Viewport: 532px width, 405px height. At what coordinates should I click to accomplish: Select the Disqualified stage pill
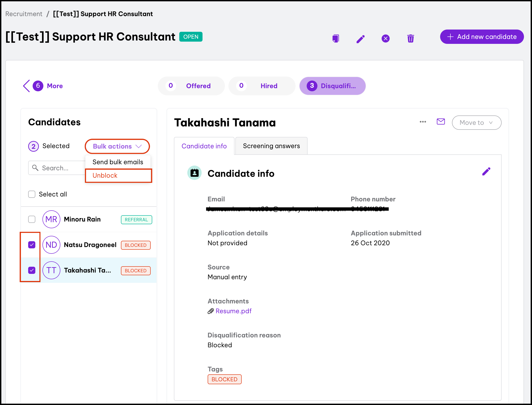click(332, 86)
